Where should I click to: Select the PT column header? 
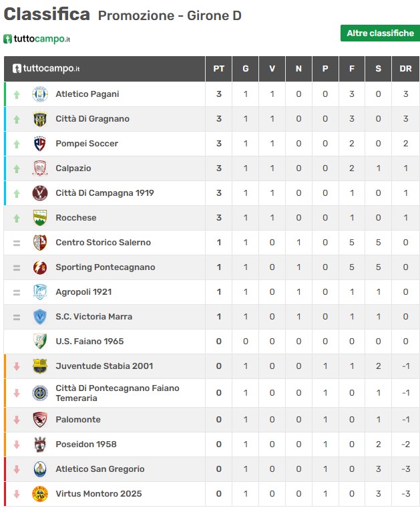click(x=218, y=69)
